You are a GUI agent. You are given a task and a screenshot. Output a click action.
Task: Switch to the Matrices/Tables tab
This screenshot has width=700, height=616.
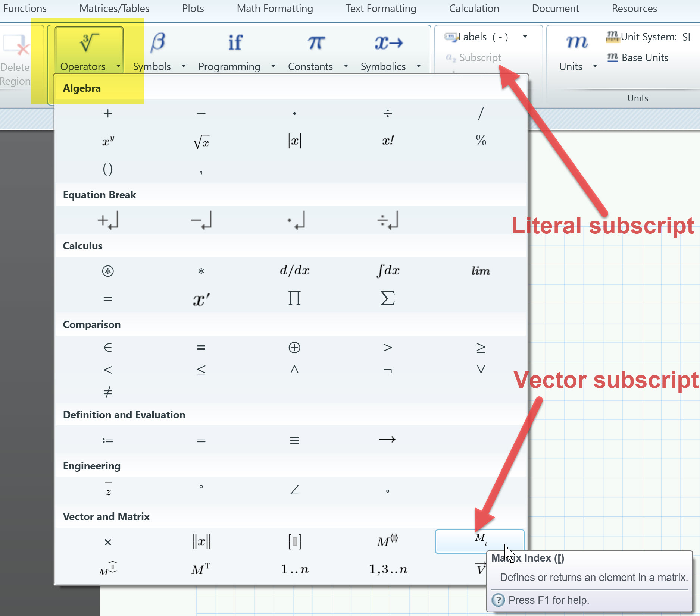[x=114, y=9]
